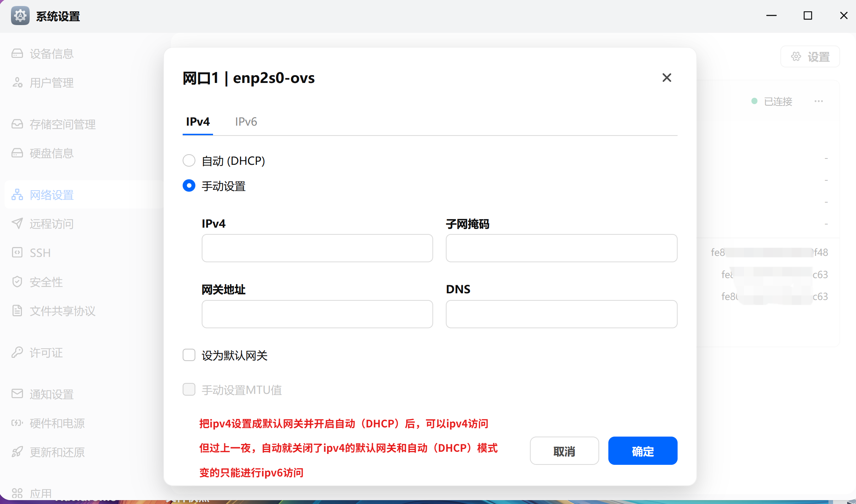Click inside the DNS input field

point(561,314)
